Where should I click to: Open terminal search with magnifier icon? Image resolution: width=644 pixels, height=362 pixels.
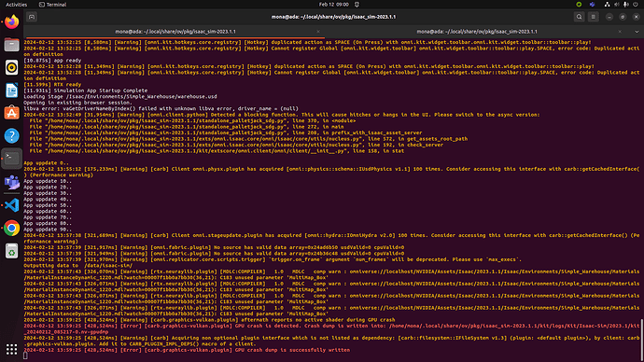(x=579, y=17)
